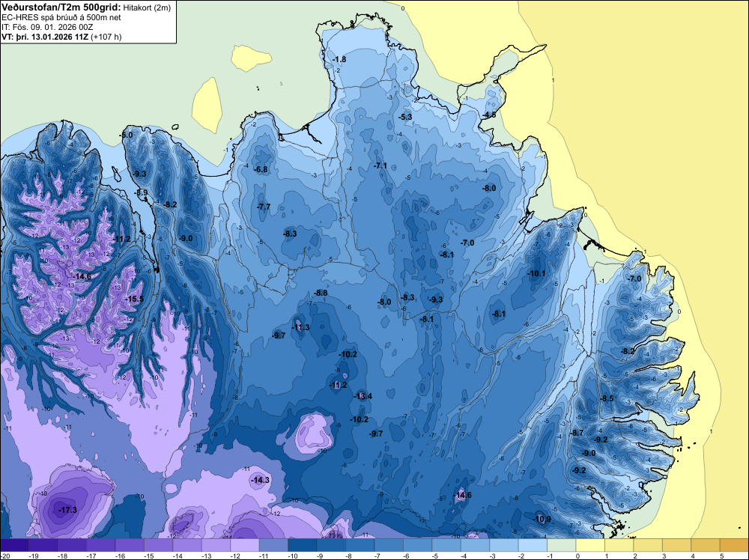Click the -10.9 temperature value
Viewport: 749px width, 560px height.
pos(542,520)
